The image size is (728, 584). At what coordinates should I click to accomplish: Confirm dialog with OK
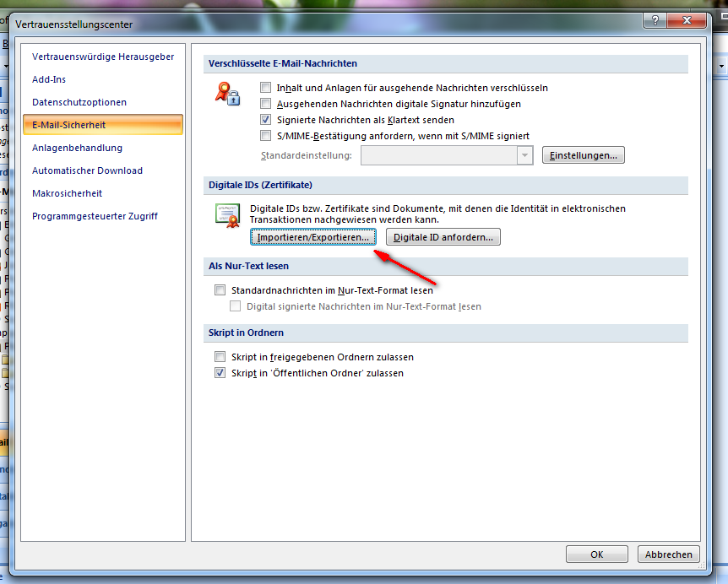coord(596,554)
